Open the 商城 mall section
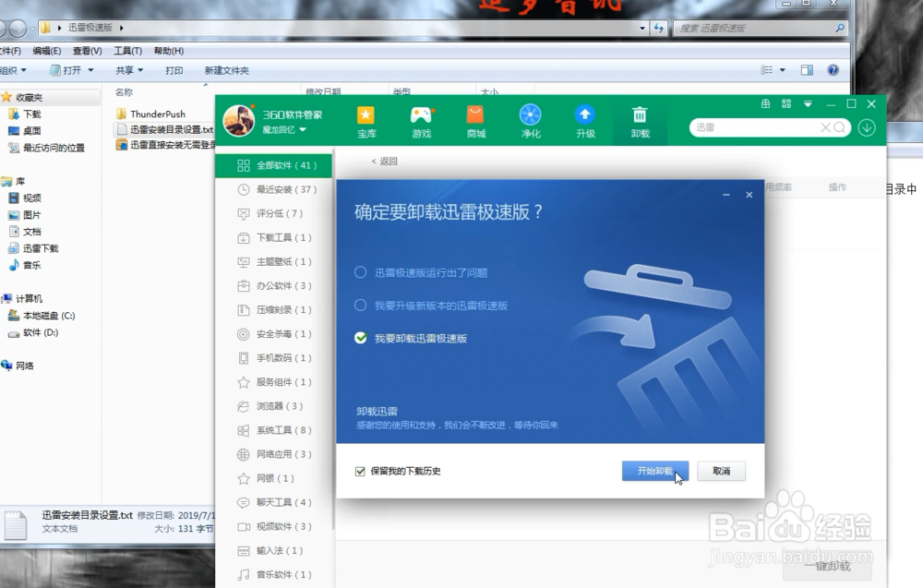The height and width of the screenshot is (588, 923). [474, 121]
